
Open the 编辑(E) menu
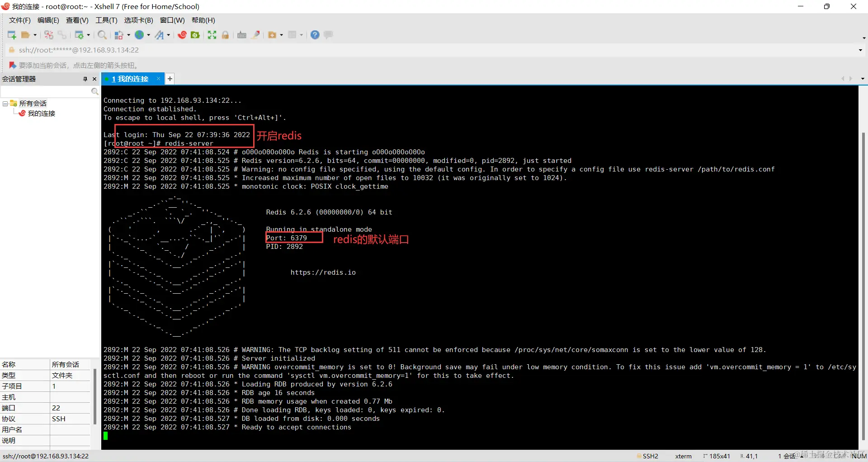[x=48, y=20]
